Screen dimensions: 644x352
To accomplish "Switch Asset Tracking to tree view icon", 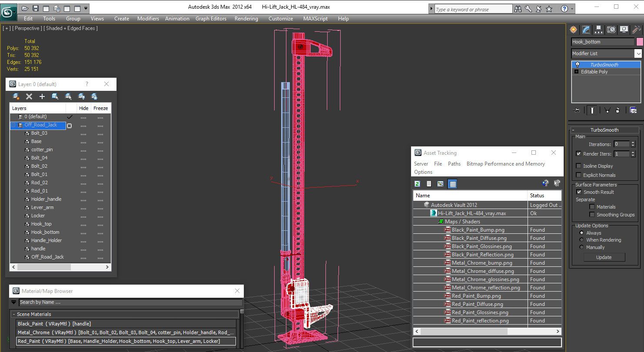I will tap(441, 184).
